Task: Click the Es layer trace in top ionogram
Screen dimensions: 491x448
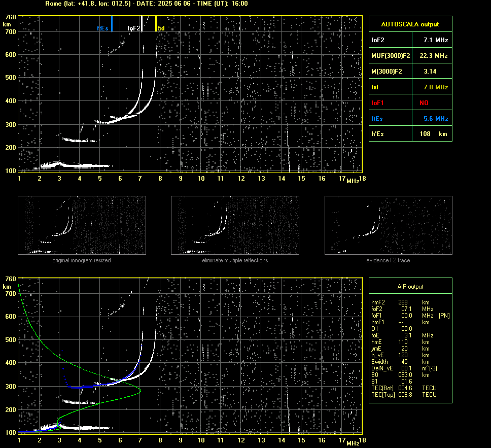Action: [x=75, y=165]
